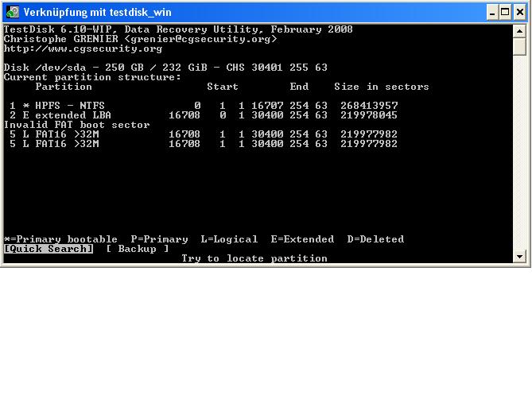532x407 pixels.
Task: Close the testdisk_win console window
Action: [x=519, y=12]
